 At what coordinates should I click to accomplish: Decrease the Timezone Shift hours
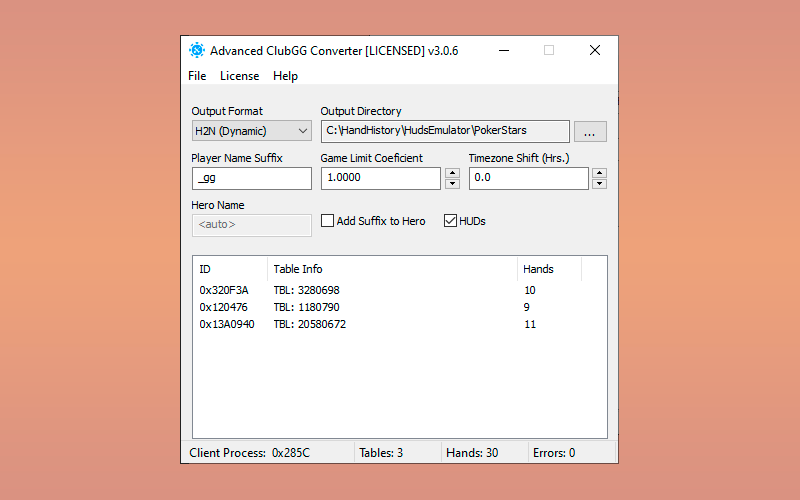(599, 184)
